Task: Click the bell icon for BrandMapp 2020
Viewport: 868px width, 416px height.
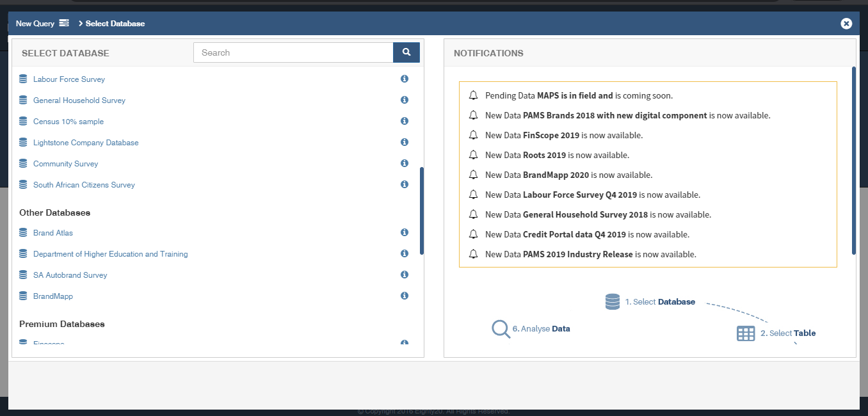Action: point(474,175)
